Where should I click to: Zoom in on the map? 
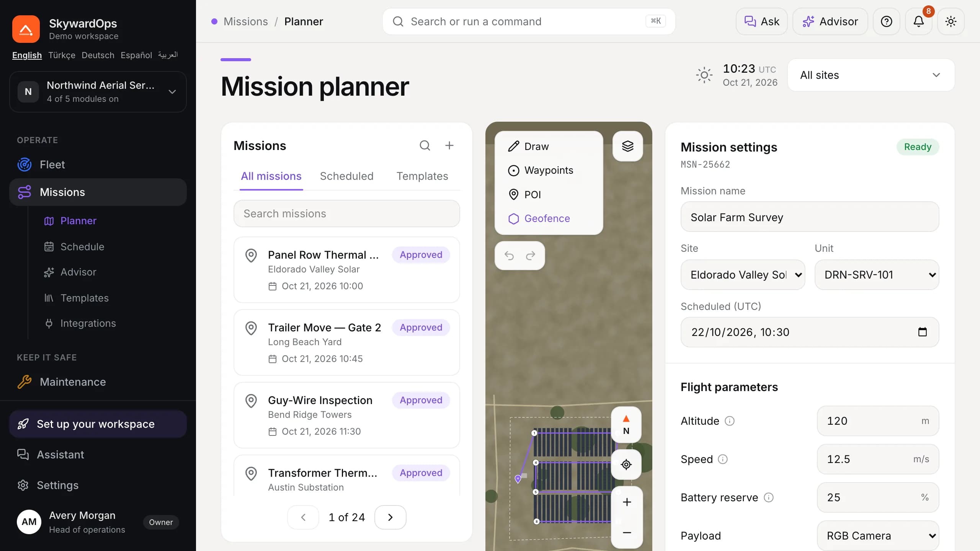click(x=627, y=502)
